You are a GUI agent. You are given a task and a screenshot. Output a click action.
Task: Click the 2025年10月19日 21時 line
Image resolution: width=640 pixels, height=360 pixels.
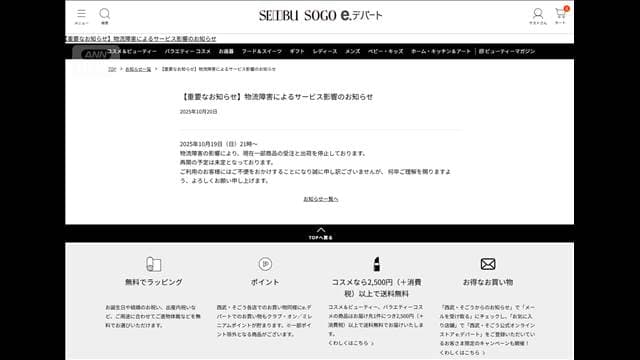point(219,144)
